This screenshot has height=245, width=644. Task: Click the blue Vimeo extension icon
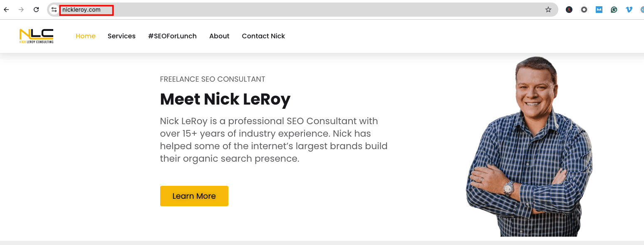tap(629, 10)
